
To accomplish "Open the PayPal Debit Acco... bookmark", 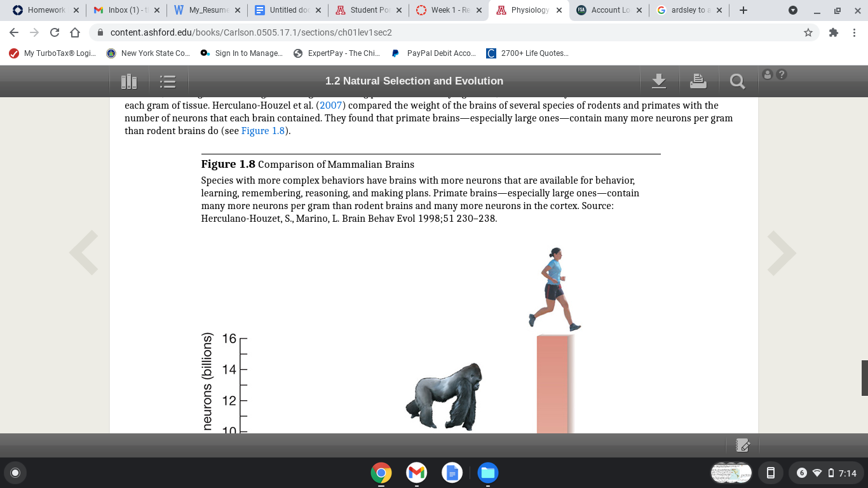I will click(433, 53).
